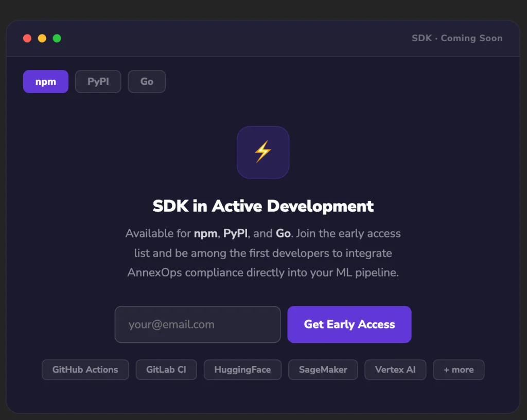Switch to the PyPI tab
The image size is (527, 420).
tap(98, 82)
